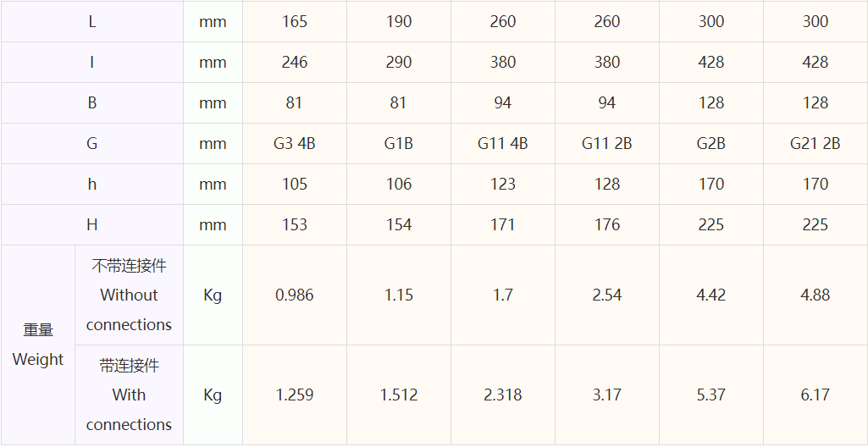Click the G1B cell in row G
Image resolution: width=868 pixels, height=447 pixels.
tap(399, 144)
